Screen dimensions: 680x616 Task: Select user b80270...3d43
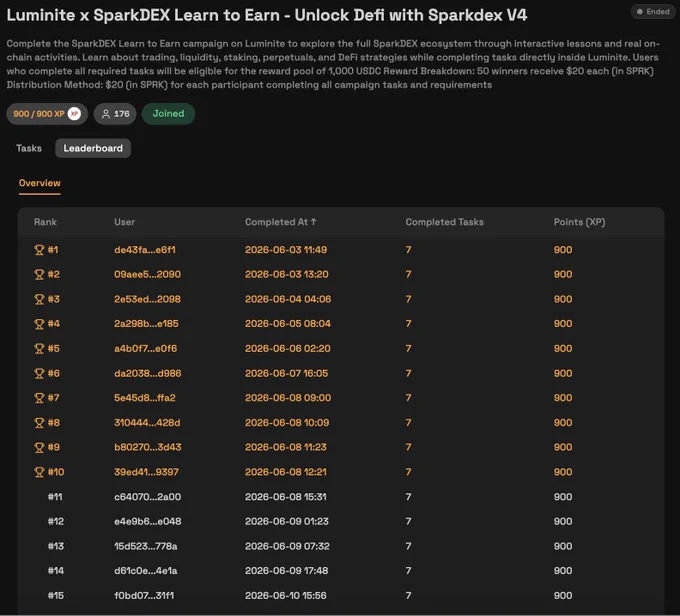[147, 447]
